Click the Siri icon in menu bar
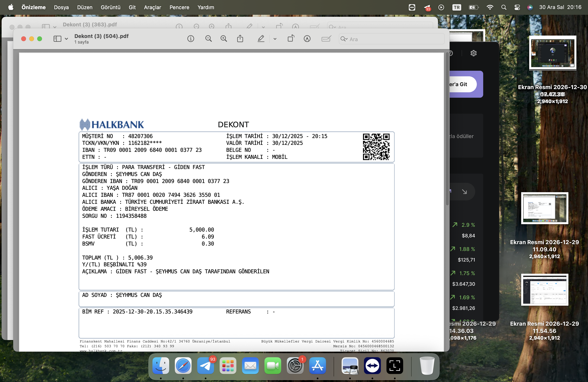 point(530,7)
